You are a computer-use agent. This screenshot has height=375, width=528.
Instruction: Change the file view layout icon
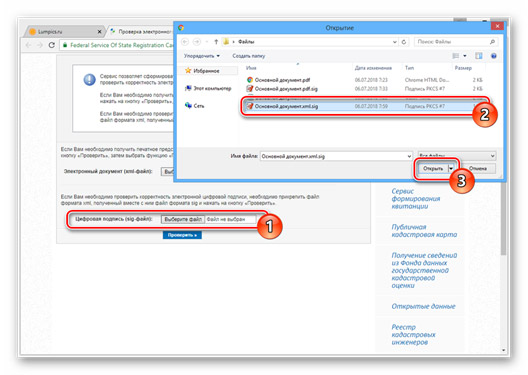click(x=456, y=56)
